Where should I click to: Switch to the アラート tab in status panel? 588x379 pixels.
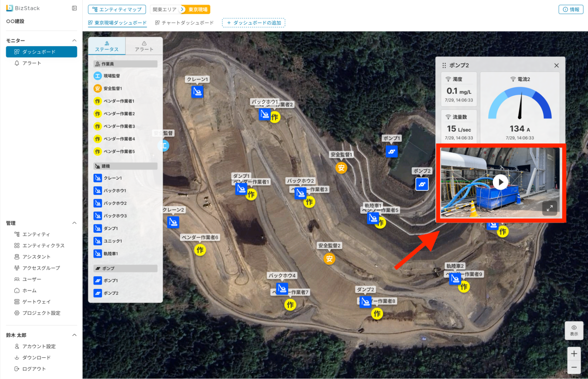pos(144,46)
